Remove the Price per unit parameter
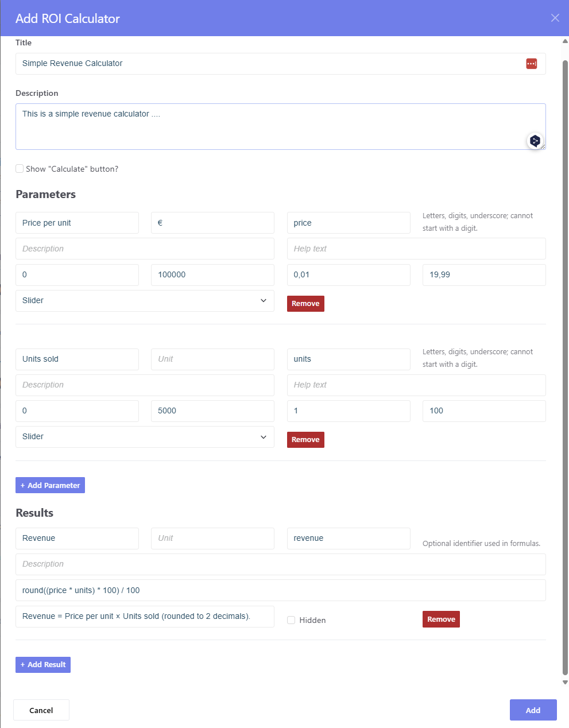Viewport: 569px width, 728px height. (x=305, y=304)
